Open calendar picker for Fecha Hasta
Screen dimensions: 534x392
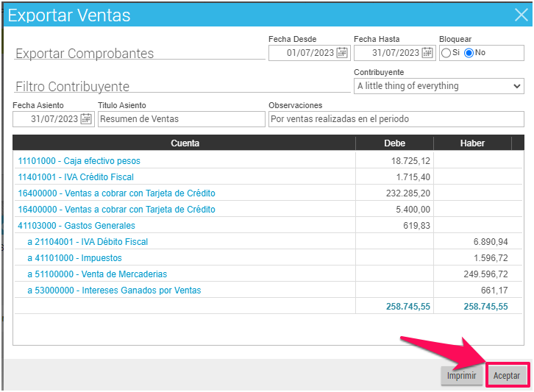coord(427,53)
